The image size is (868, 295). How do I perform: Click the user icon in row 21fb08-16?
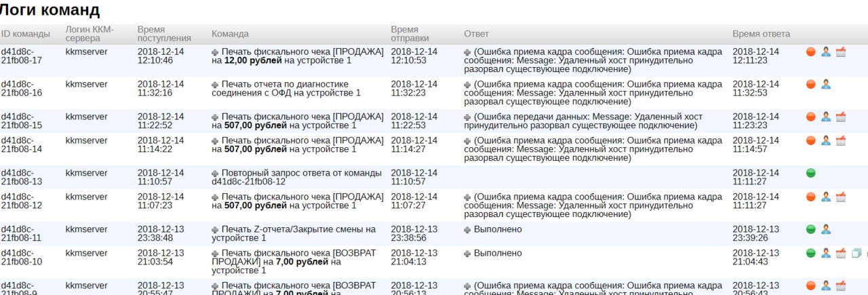(825, 84)
